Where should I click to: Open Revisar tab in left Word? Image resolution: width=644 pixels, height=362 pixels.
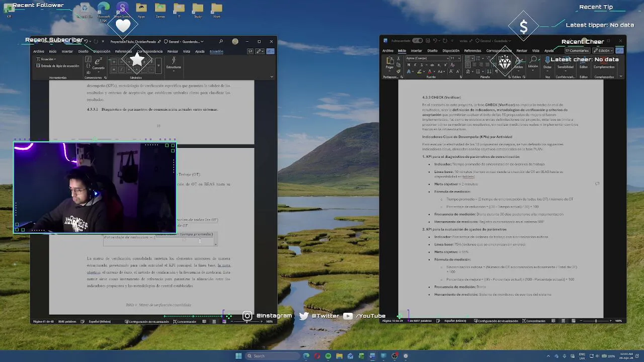173,51
